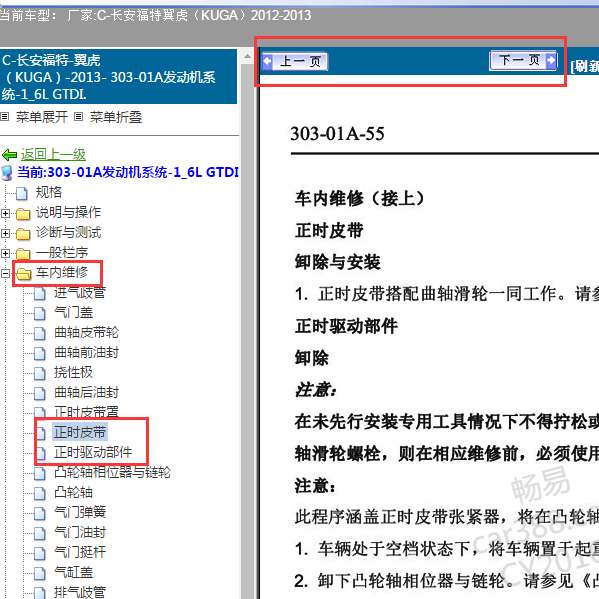Screen dimensions: 599x599
Task: Click the open 车内维修 folder icon
Action: (24, 273)
